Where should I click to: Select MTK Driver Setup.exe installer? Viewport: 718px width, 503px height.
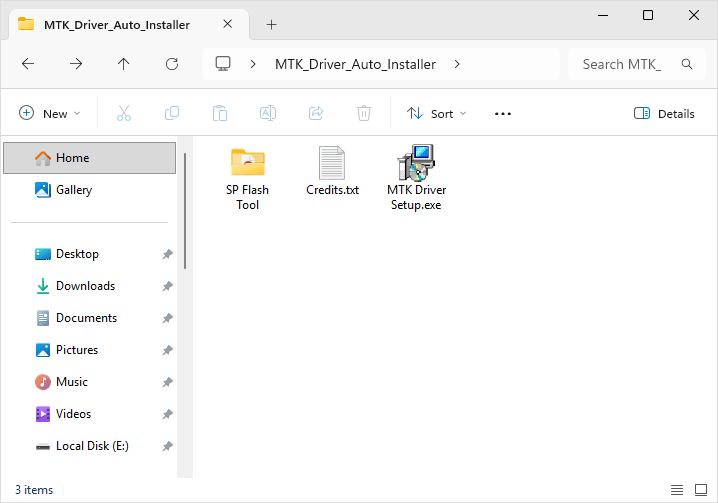click(416, 178)
